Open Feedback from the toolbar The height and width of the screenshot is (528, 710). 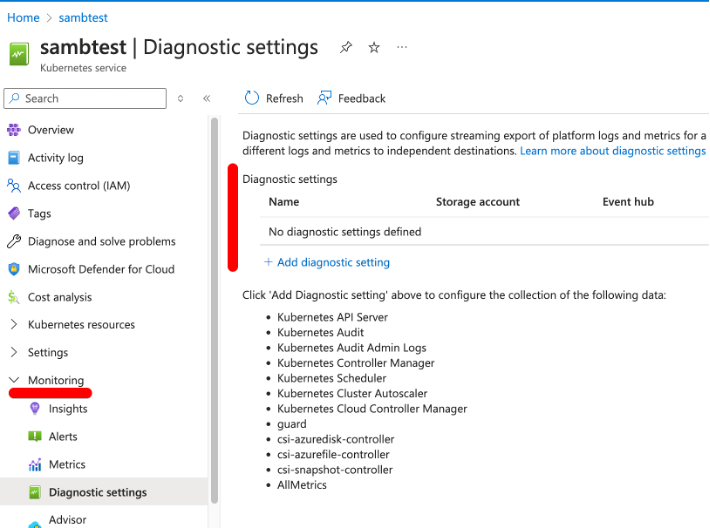pyautogui.click(x=351, y=98)
